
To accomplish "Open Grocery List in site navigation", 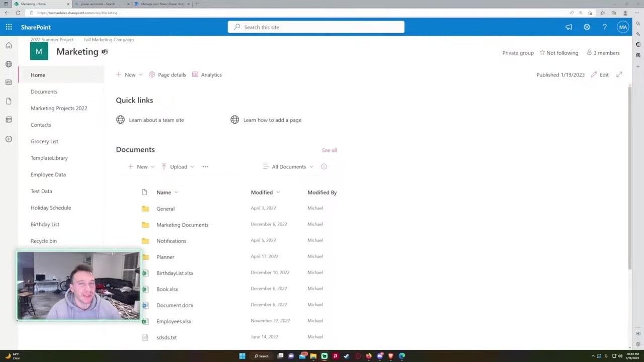I will pos(44,141).
